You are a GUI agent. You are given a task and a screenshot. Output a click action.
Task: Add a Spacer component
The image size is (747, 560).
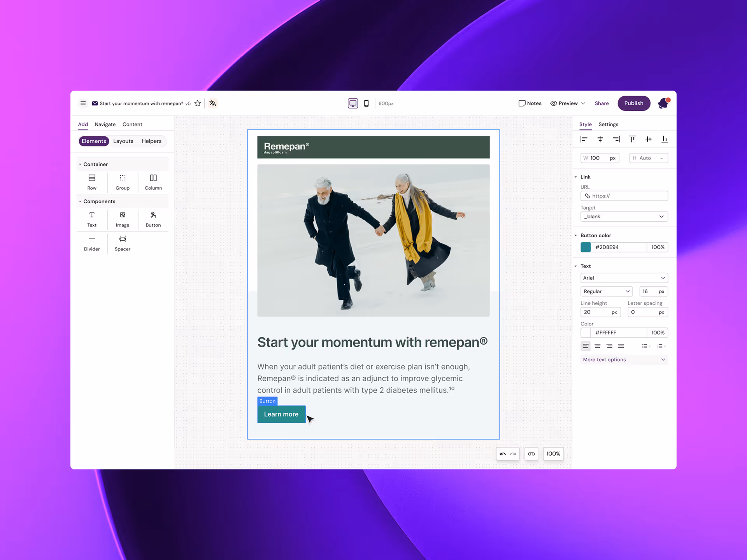click(x=122, y=243)
